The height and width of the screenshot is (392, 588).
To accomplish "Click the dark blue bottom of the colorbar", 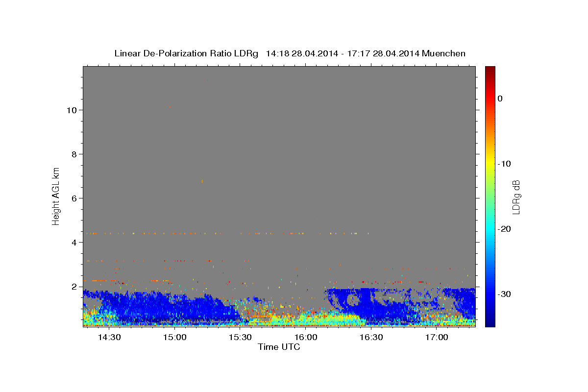I will 490,322.
